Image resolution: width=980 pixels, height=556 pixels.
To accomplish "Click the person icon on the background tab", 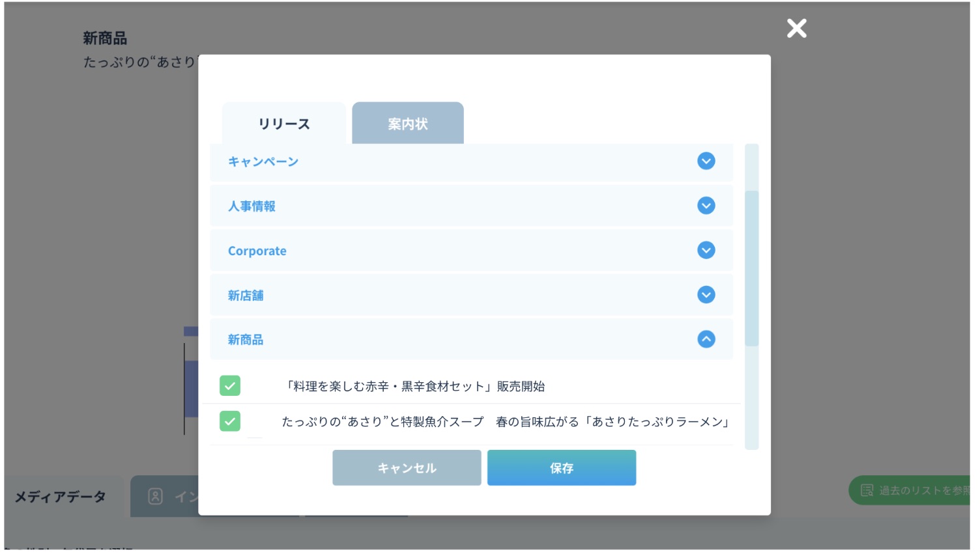I will pyautogui.click(x=155, y=497).
